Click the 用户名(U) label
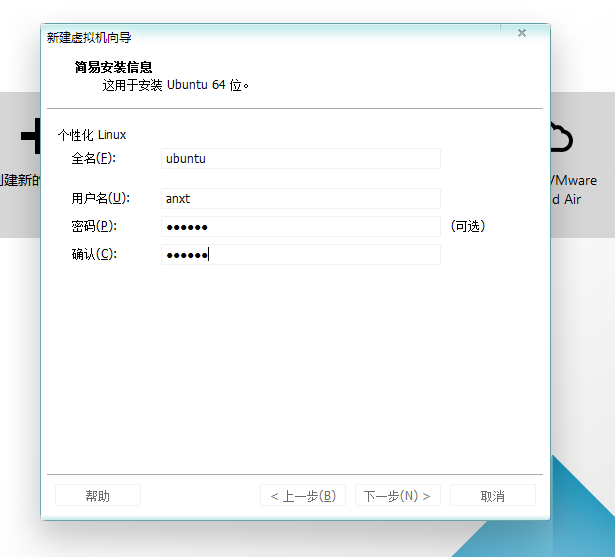The width and height of the screenshot is (615, 557). click(100, 198)
